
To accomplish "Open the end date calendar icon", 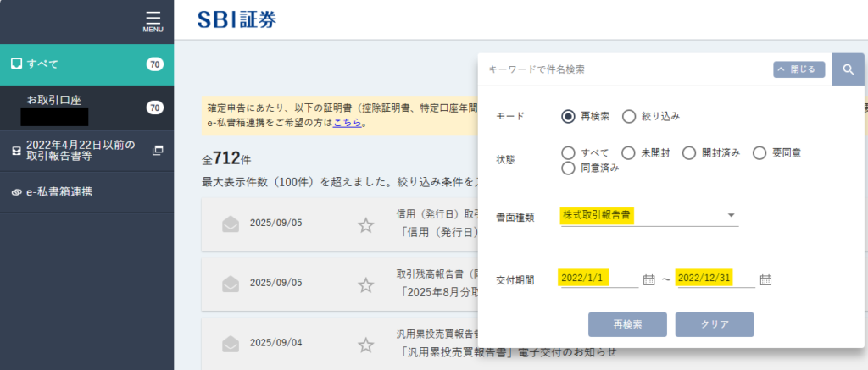I will (x=765, y=279).
